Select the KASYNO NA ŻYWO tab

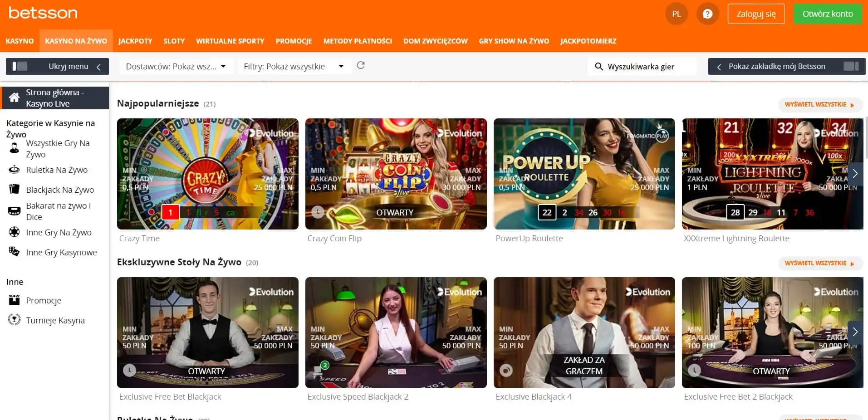(76, 41)
